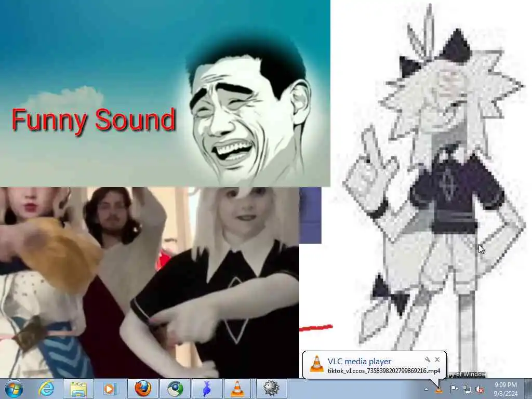Open Windows Media Player from the taskbar
This screenshot has width=532, height=399.
point(109,389)
